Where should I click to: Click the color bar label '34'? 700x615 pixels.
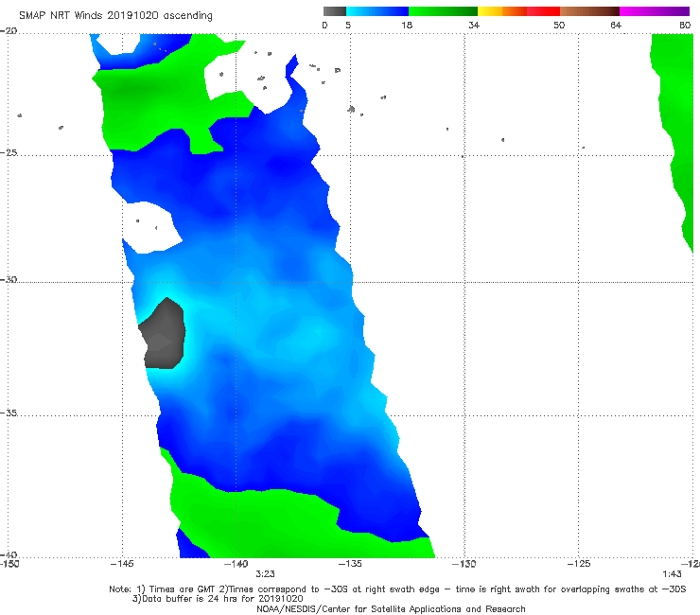474,25
